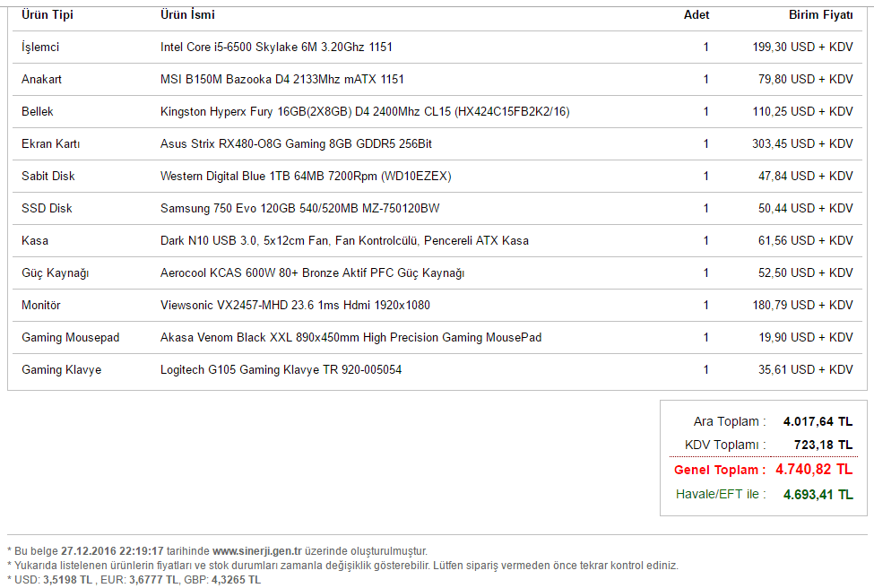Click the price '79,80 USD + KDV'

pyautogui.click(x=806, y=80)
